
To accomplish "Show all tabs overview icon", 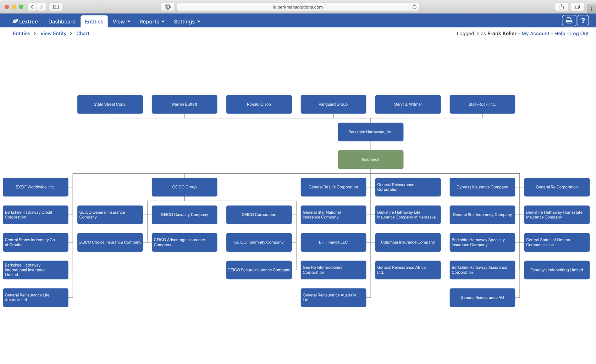I will [578, 7].
